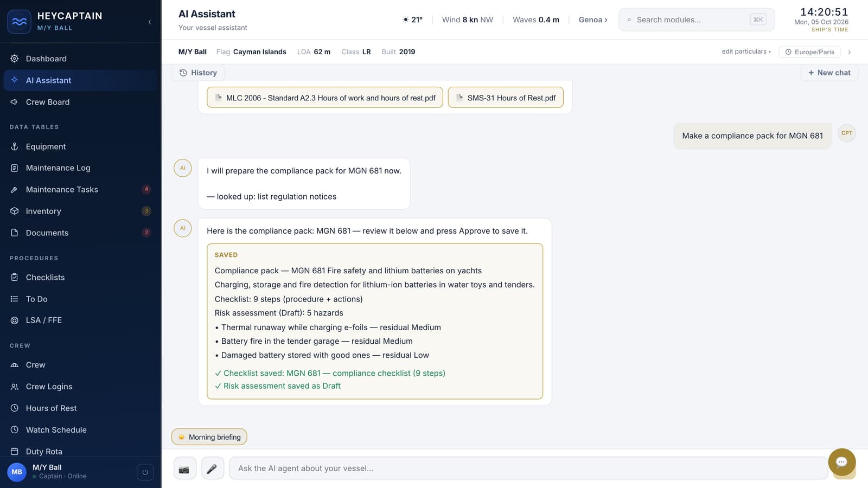Image resolution: width=868 pixels, height=488 pixels.
Task: Click the Morning briefing suggestion chip
Action: (x=209, y=437)
